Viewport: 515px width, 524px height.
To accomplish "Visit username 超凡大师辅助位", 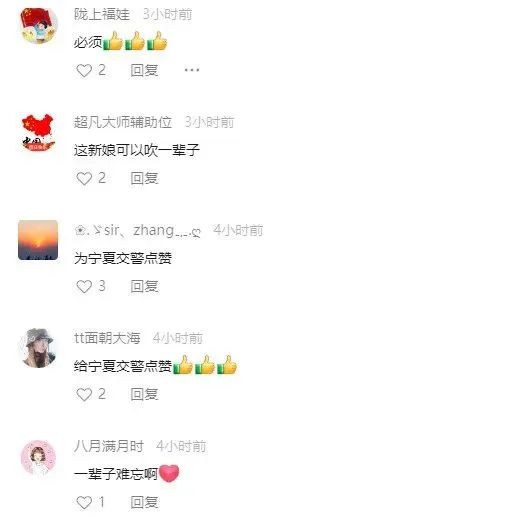I will coord(123,122).
